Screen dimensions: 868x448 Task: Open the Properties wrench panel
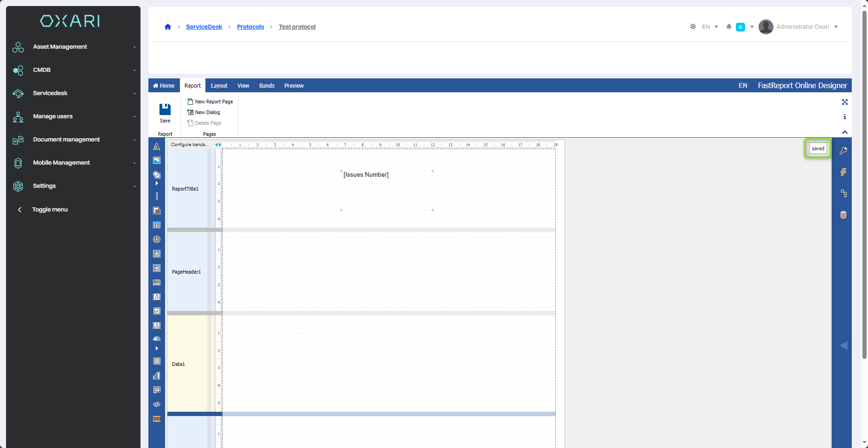(x=843, y=151)
